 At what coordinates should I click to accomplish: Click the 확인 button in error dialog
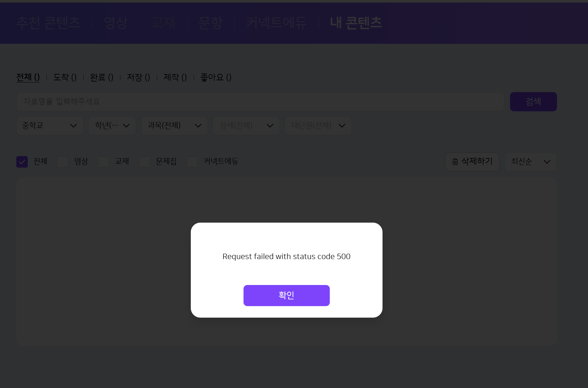[x=286, y=295]
